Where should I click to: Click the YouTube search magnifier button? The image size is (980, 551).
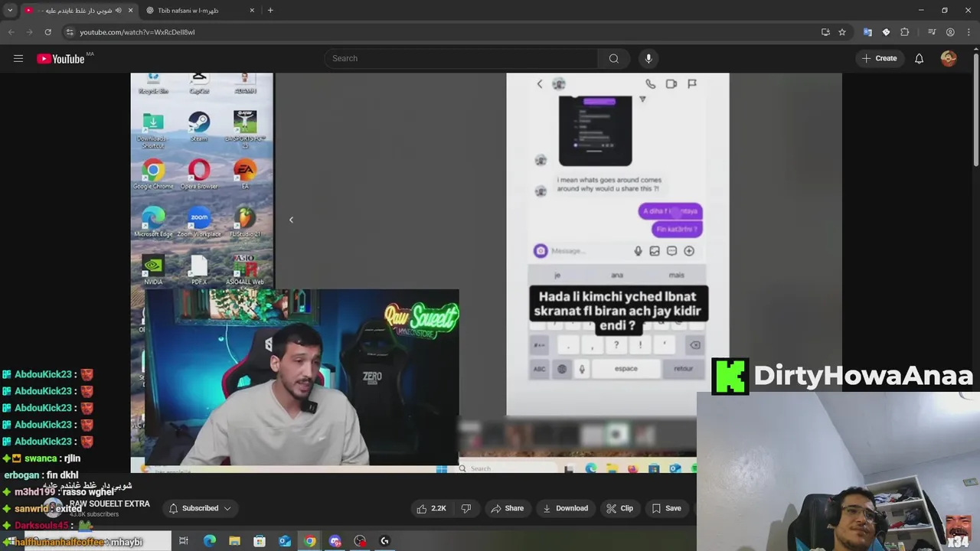(x=613, y=58)
